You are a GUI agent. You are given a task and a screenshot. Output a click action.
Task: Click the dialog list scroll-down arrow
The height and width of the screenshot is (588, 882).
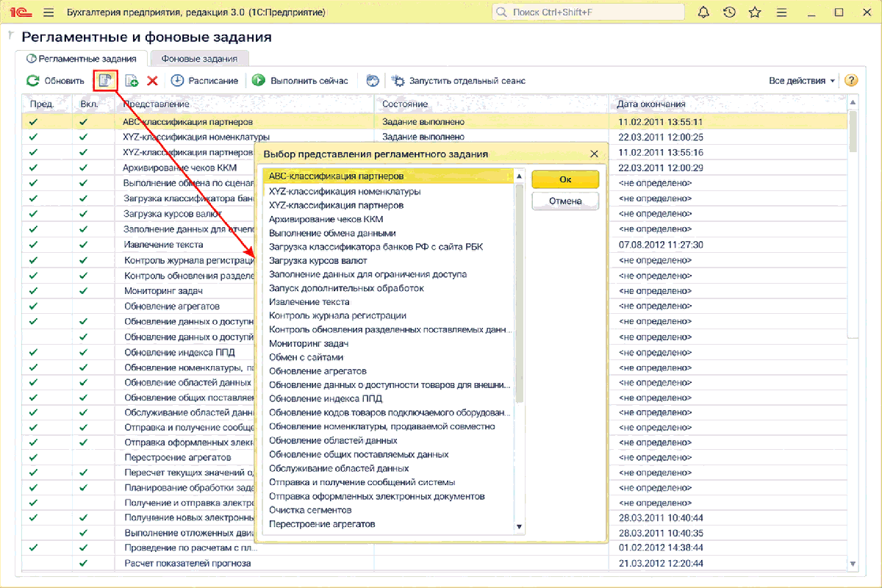point(519,527)
